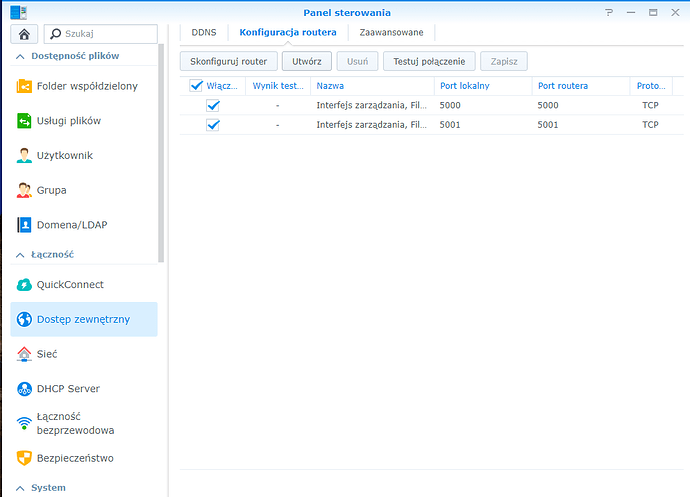Viewport: 690px width, 497px height.
Task: Maximize the Panel sterowania window
Action: (653, 12)
